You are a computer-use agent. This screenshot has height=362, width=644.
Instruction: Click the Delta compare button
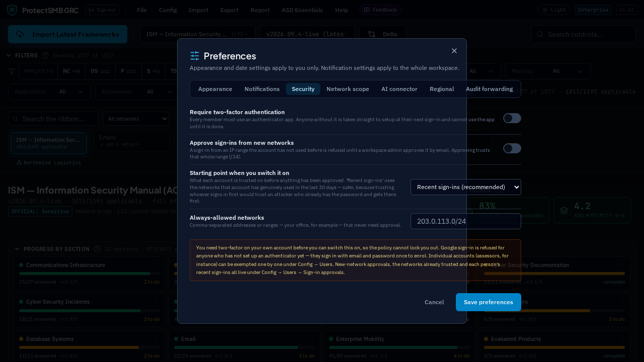[x=382, y=34]
